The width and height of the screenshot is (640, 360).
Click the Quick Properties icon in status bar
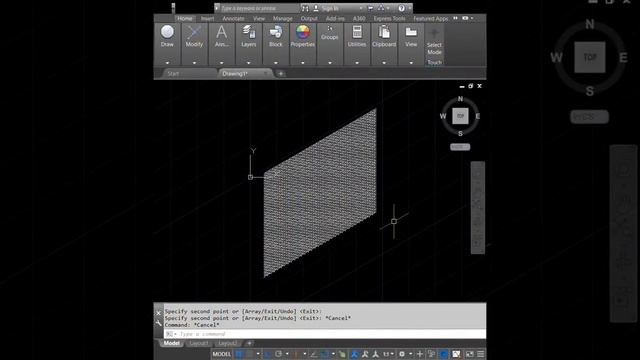(x=431, y=354)
